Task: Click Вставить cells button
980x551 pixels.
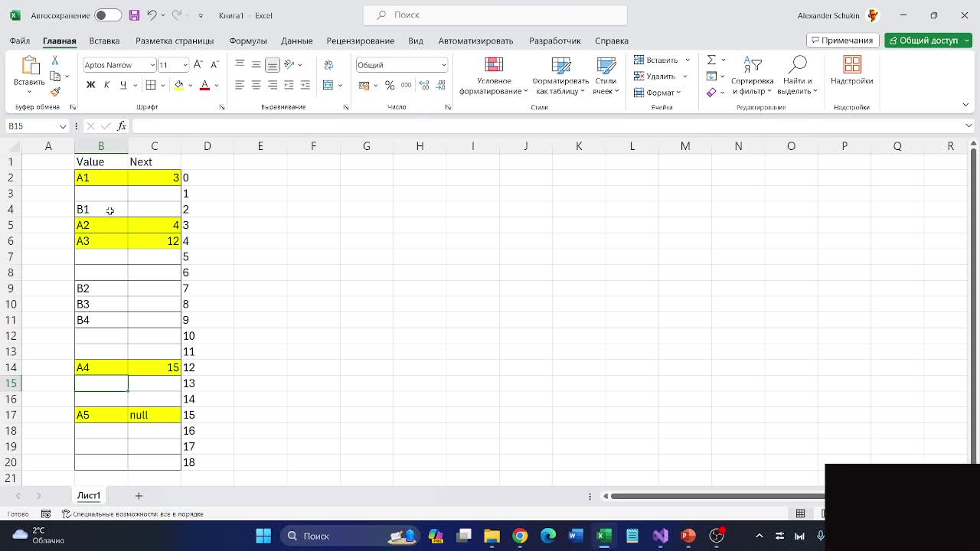Action: (662, 60)
